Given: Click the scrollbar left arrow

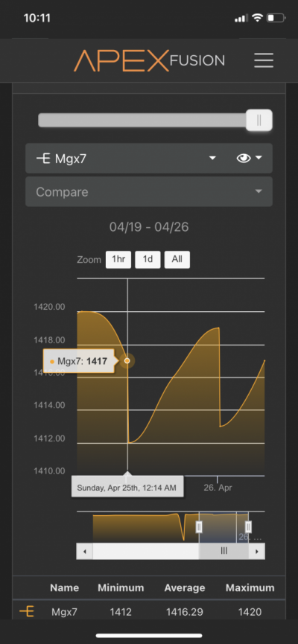Looking at the screenshot, I should point(85,551).
